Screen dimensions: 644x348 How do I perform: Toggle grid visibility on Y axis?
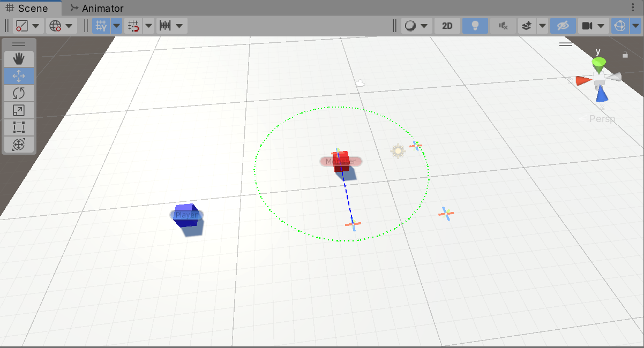pyautogui.click(x=101, y=26)
